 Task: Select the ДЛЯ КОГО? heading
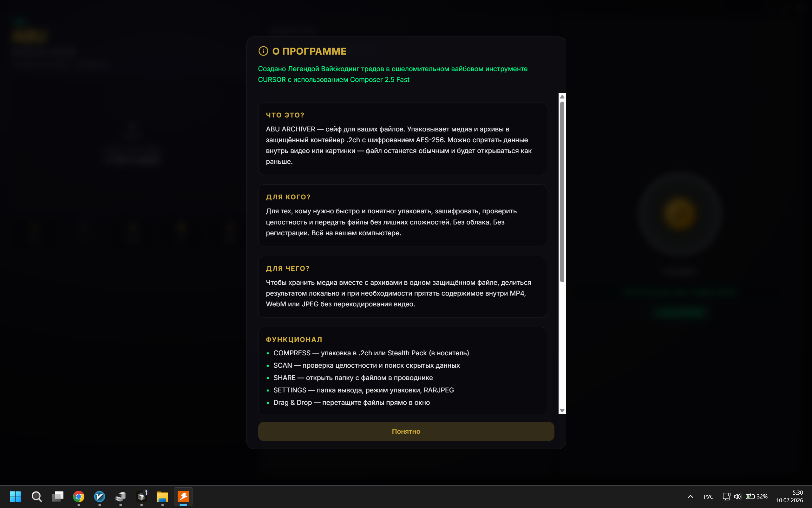point(288,197)
